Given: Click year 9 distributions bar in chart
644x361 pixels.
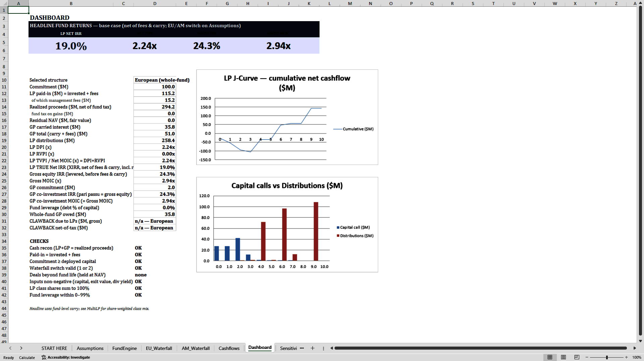Looking at the screenshot, I should pyautogui.click(x=316, y=231).
